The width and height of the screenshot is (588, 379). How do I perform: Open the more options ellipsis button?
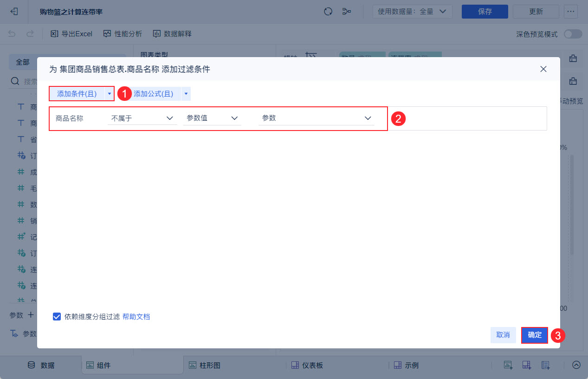point(571,12)
